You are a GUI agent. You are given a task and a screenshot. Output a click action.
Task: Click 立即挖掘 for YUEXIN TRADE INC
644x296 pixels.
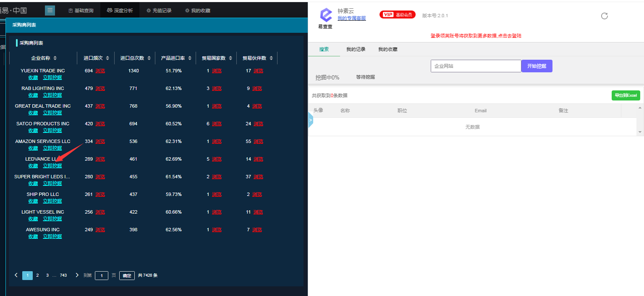pyautogui.click(x=52, y=77)
